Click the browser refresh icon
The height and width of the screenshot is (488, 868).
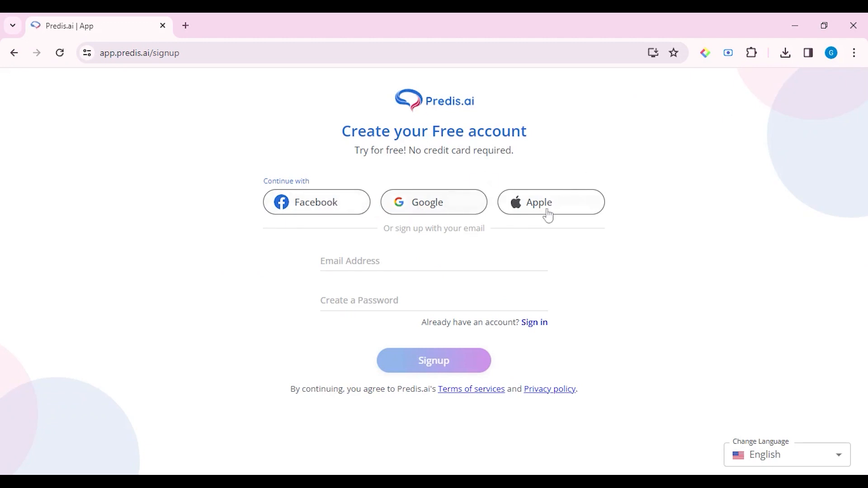(x=60, y=53)
